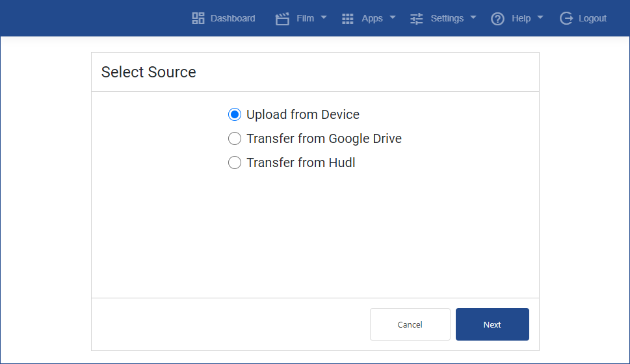The image size is (630, 364).
Task: Open the Help menu label
Action: click(x=521, y=18)
